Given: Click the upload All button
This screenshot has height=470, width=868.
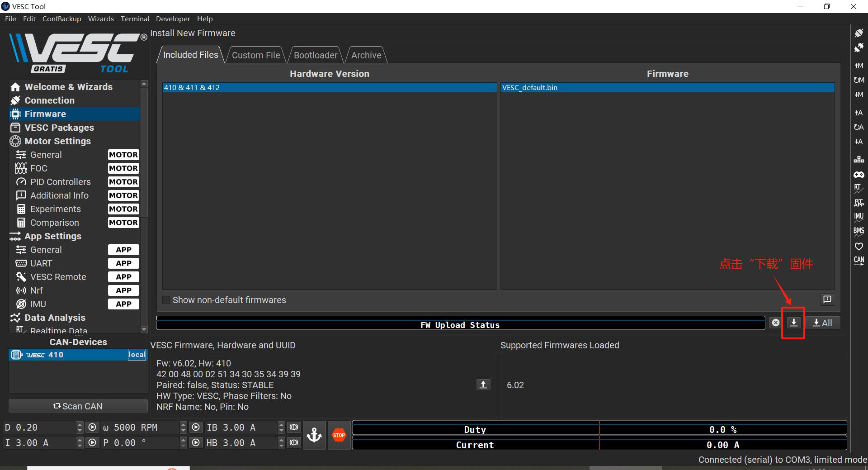Looking at the screenshot, I should (x=822, y=323).
